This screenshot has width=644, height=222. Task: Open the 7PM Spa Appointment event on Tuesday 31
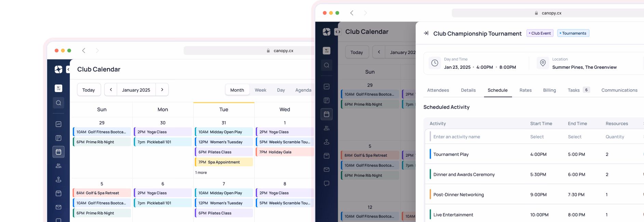click(224, 162)
